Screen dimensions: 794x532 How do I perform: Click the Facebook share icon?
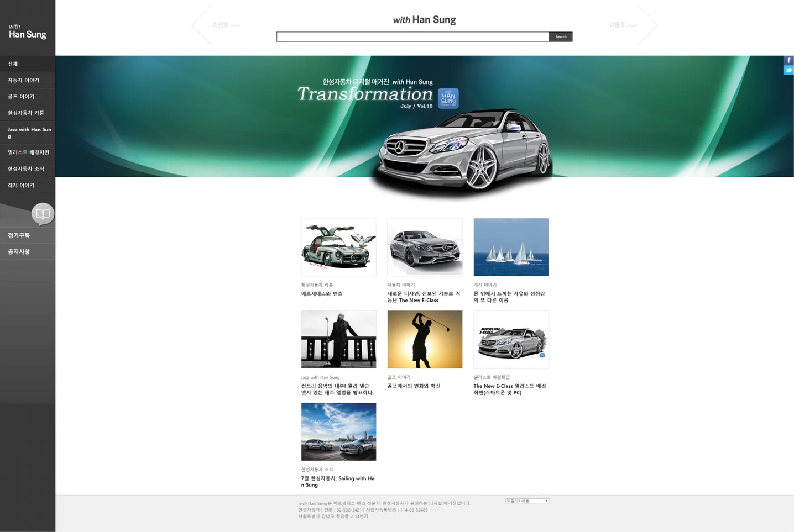[x=789, y=60]
